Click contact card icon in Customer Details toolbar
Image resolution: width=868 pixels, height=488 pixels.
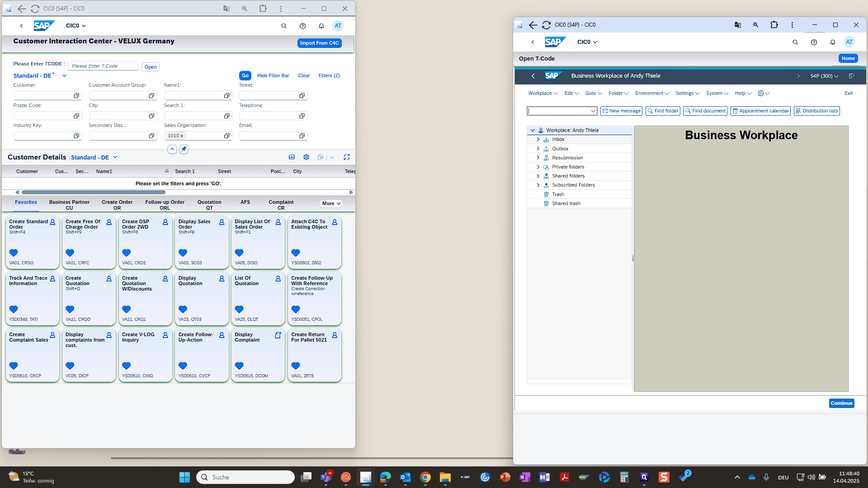pos(292,157)
